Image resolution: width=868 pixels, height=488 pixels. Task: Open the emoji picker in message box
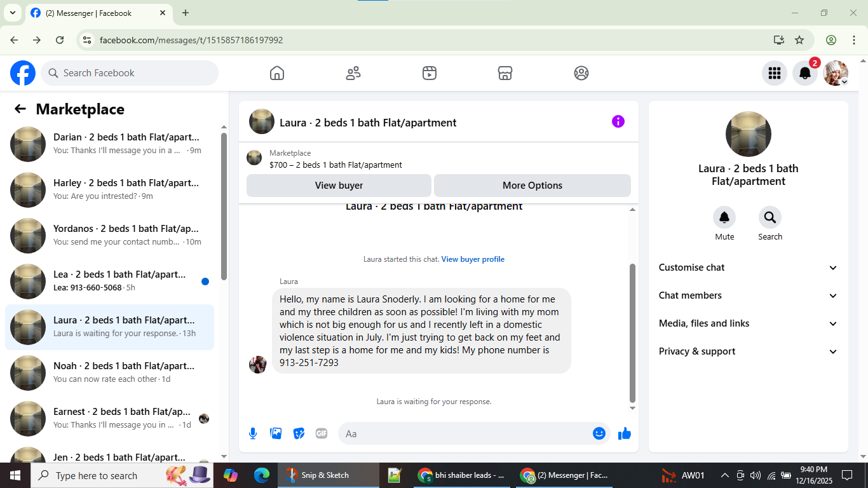tap(599, 433)
